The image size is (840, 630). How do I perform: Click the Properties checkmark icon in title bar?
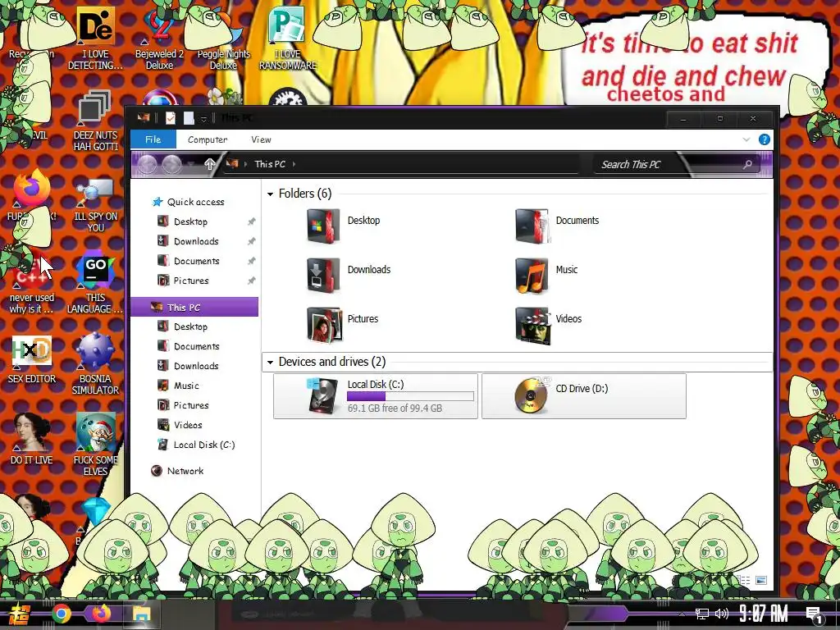(x=171, y=118)
